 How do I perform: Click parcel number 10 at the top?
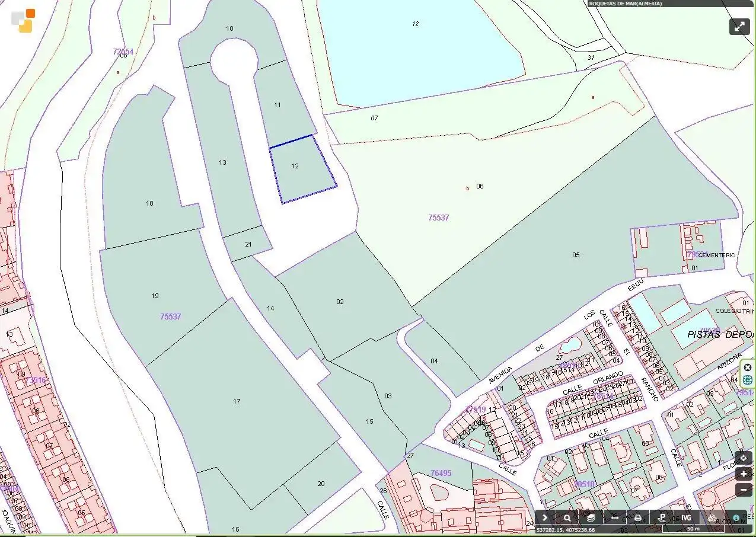[229, 28]
